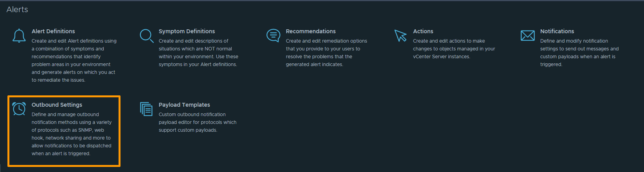Open the Payload Templates title link
This screenshot has width=644, height=172.
pyautogui.click(x=184, y=105)
